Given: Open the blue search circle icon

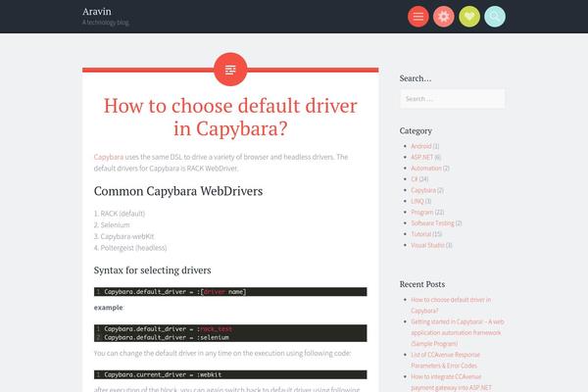Looking at the screenshot, I should coord(495,17).
